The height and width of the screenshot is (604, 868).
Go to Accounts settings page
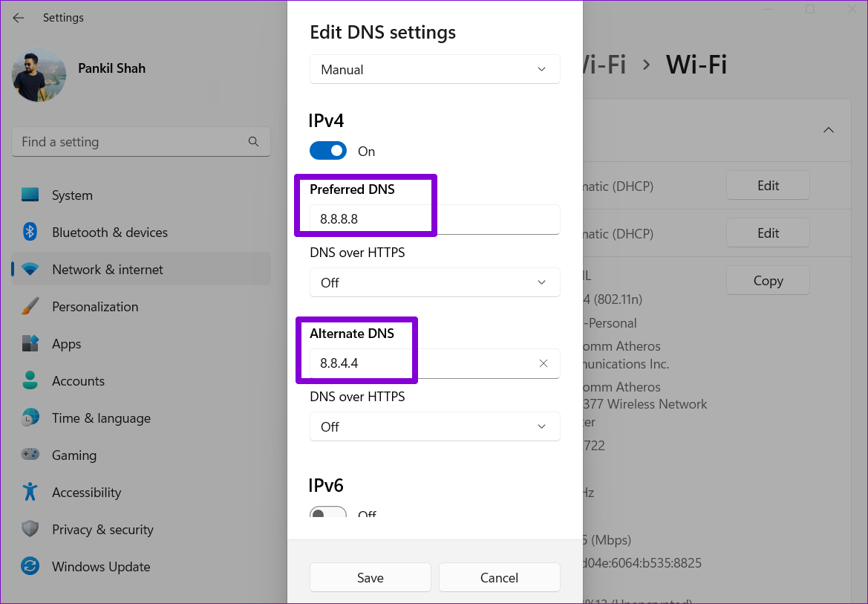click(x=78, y=381)
